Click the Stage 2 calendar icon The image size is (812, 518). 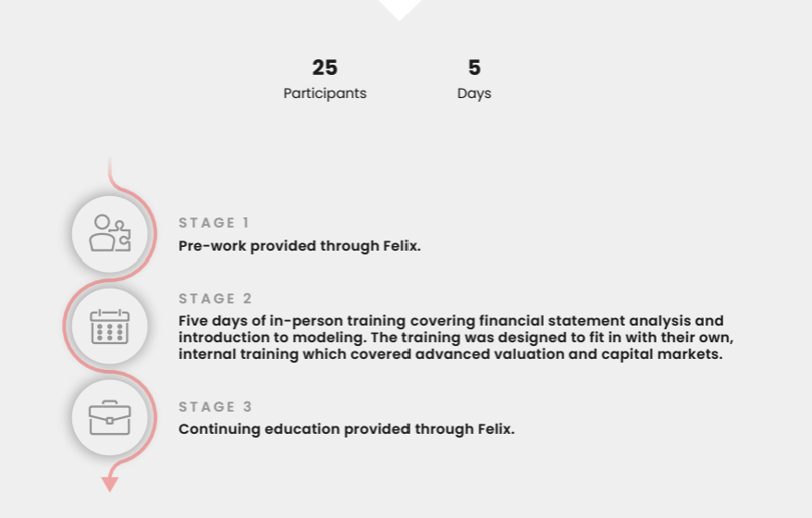point(109,326)
